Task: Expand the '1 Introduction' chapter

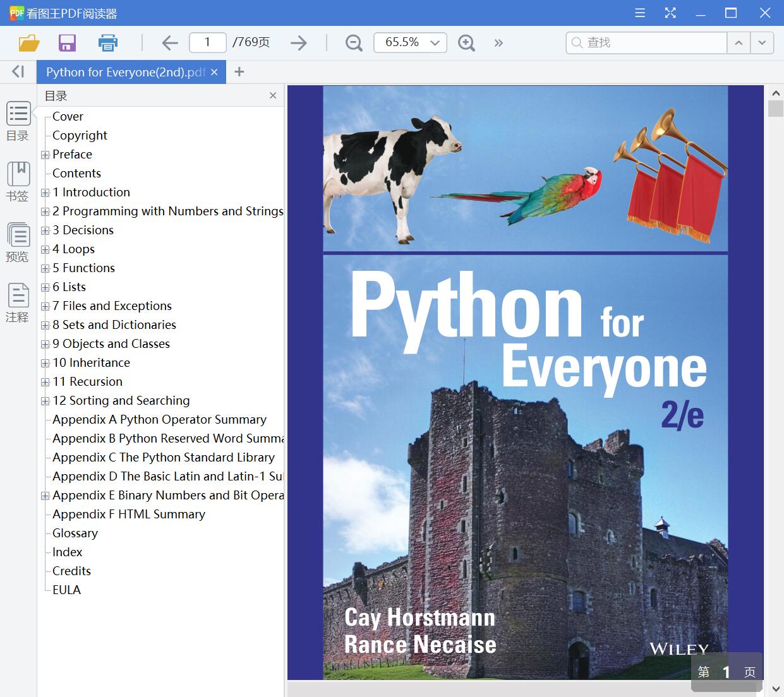Action: click(x=45, y=193)
